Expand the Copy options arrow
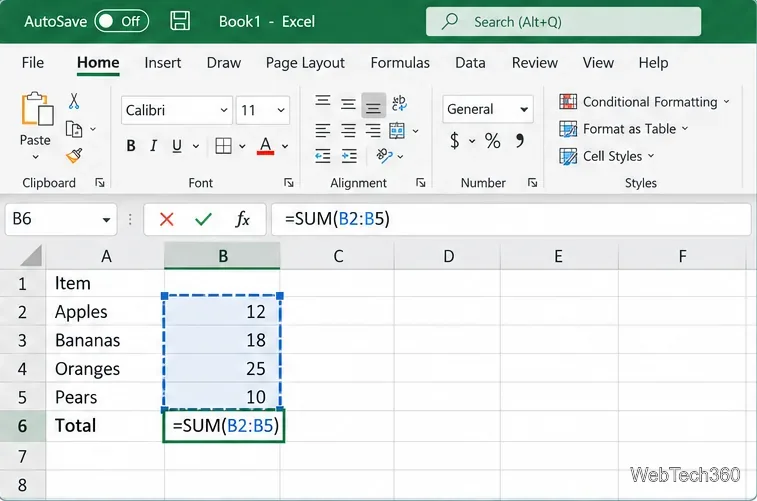The height and width of the screenshot is (501, 757). coord(93,129)
